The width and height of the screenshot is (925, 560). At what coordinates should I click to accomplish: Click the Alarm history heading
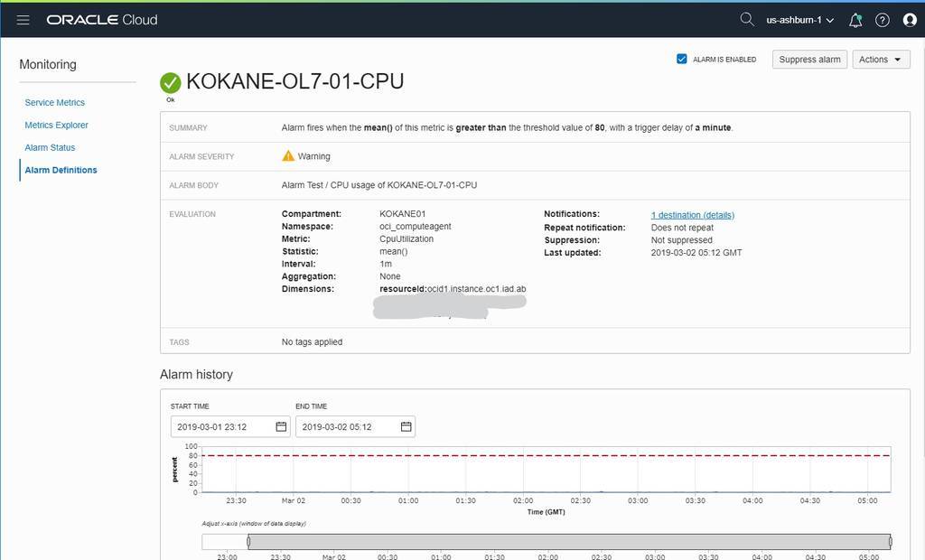coord(196,374)
